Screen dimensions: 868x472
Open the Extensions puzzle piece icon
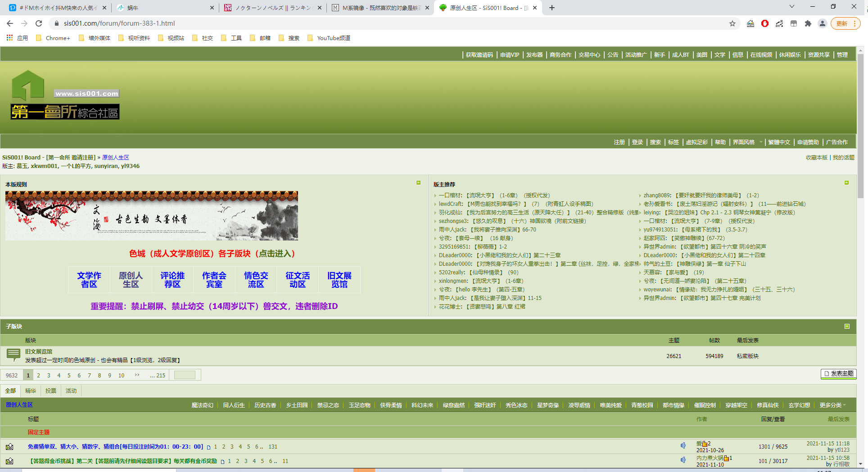[x=808, y=23]
